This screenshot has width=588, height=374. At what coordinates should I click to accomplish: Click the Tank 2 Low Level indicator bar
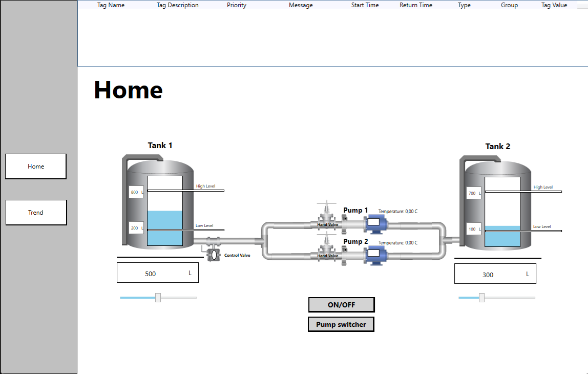point(523,231)
